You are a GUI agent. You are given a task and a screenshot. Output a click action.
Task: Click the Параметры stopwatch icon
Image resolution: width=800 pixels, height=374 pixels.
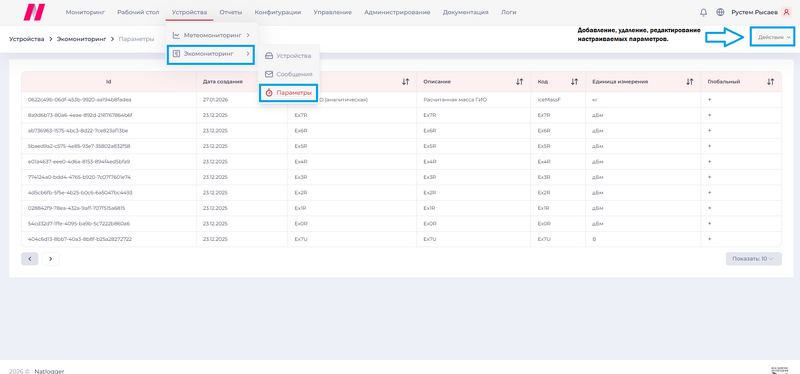tap(269, 93)
